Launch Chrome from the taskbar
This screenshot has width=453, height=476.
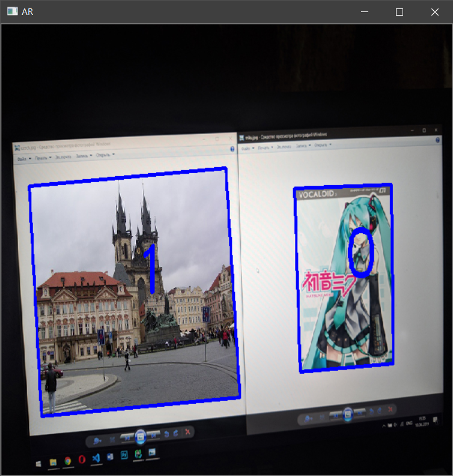click(x=68, y=461)
